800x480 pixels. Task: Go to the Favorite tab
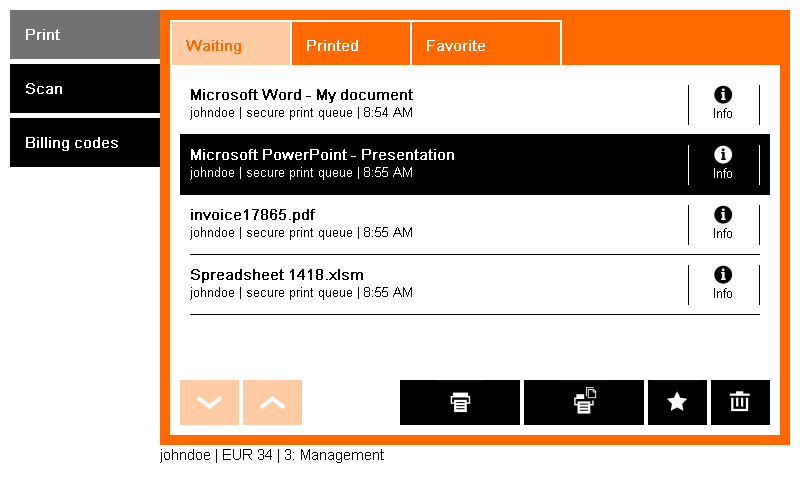[486, 45]
